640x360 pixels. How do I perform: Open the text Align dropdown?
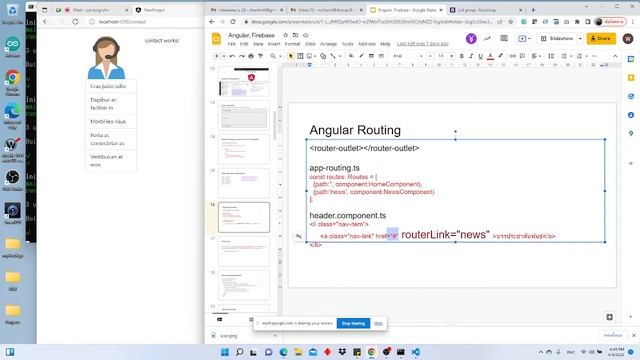coord(536,56)
